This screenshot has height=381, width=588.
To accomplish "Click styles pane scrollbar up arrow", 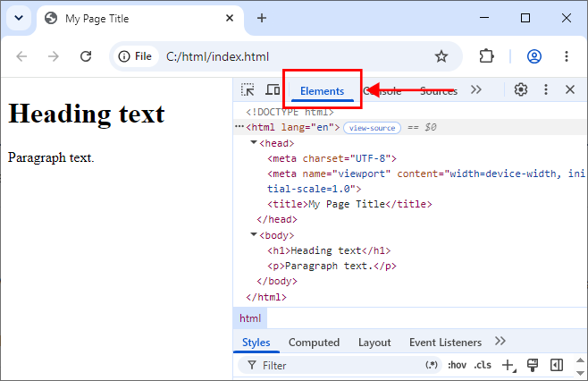I will (x=580, y=360).
